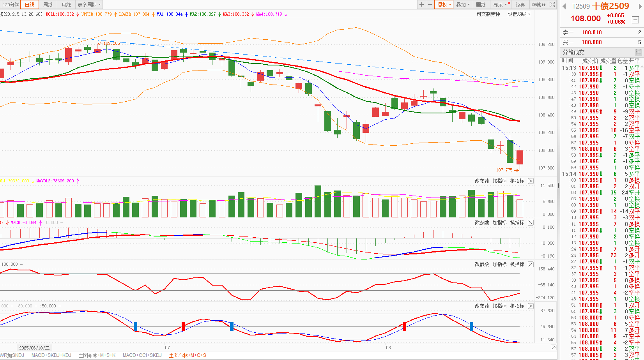Click the MA2:108.327 moving average label
This screenshot has height=360, width=644.
tap(203, 14)
